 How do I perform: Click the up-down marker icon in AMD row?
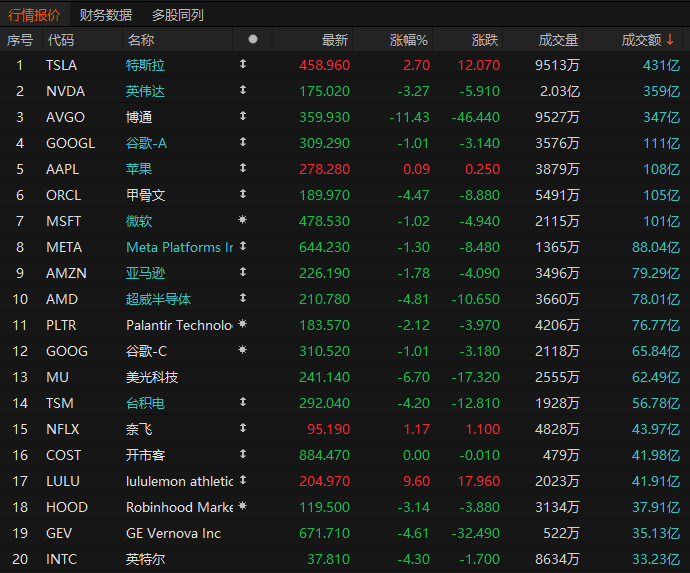242,298
